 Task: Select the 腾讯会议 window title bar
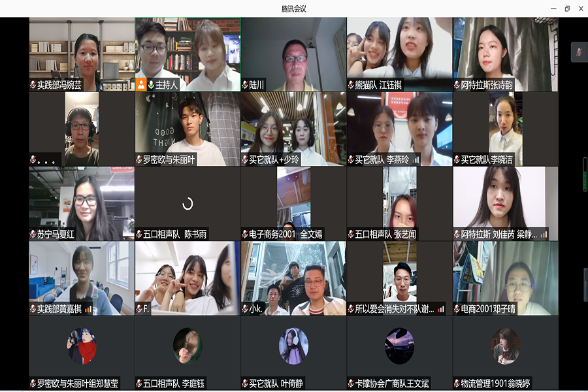point(293,8)
